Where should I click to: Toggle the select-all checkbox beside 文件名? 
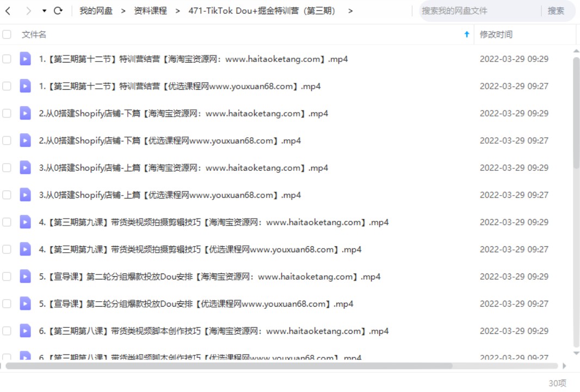[7, 34]
